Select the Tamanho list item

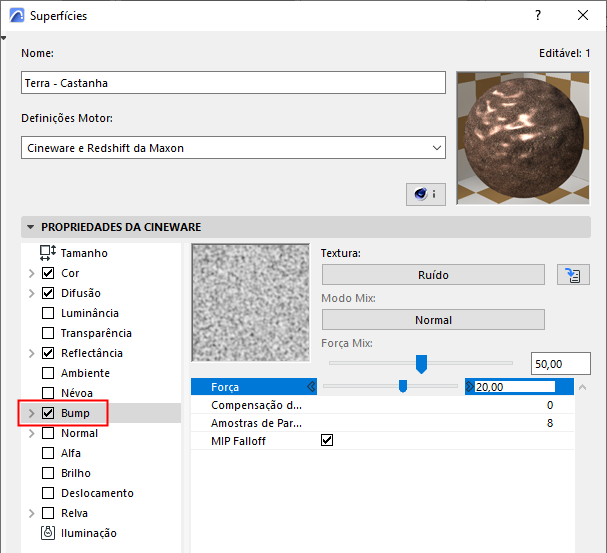pyautogui.click(x=101, y=253)
